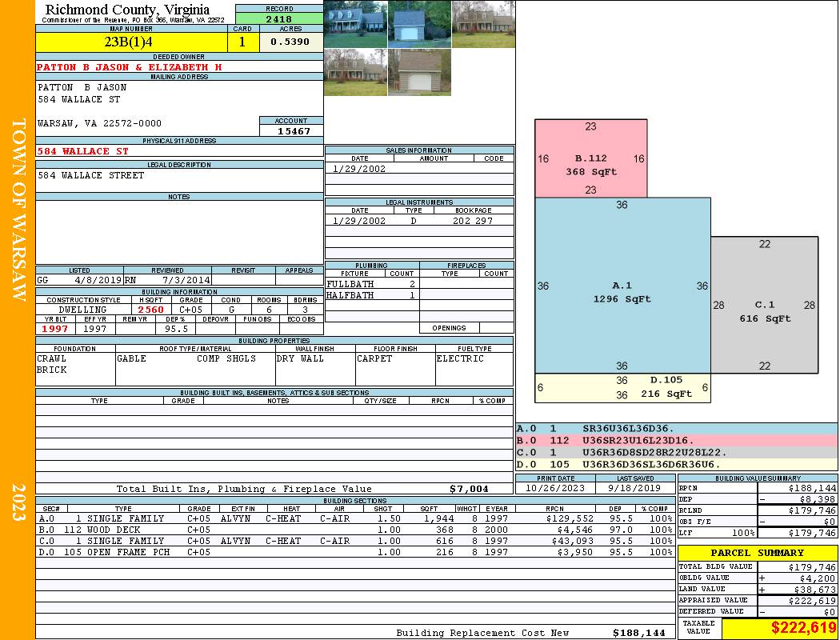The image size is (840, 640).
Task: Open the blue-tinted garage photo thumbnail
Action: coord(419,24)
